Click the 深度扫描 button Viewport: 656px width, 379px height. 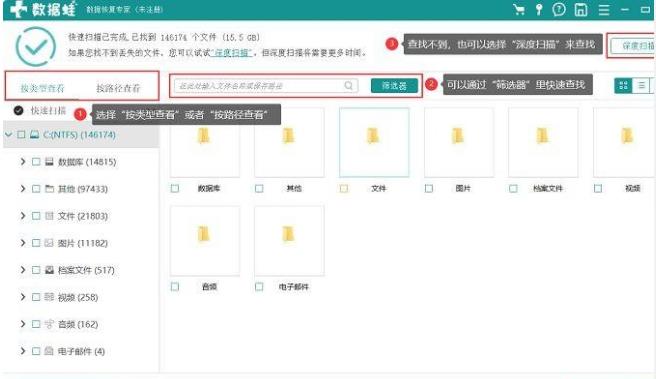633,46
